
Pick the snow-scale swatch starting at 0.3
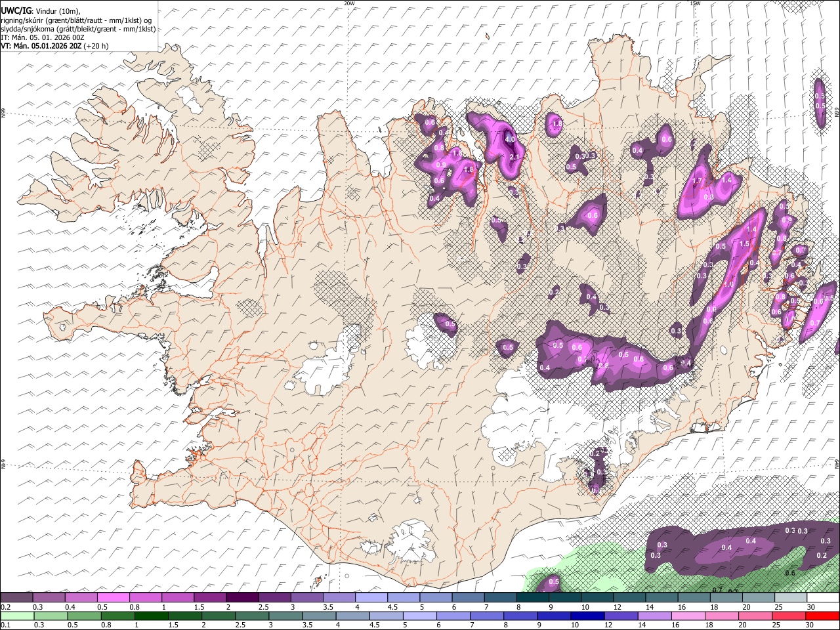(49, 597)
